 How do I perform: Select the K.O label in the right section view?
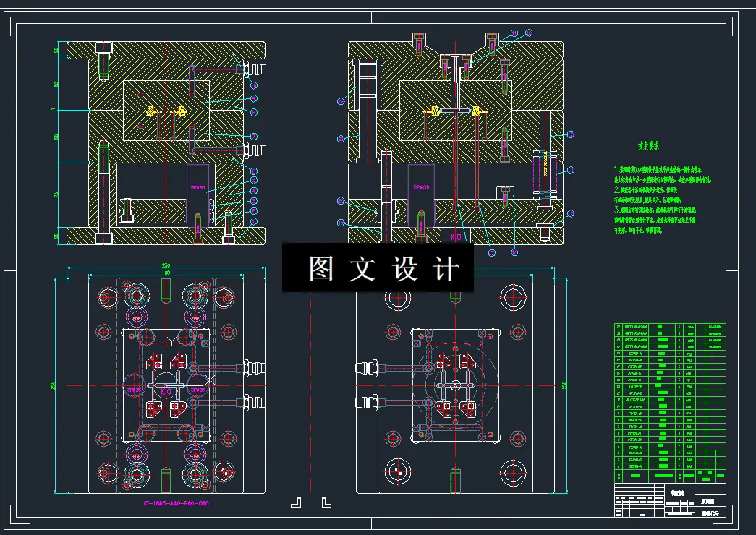click(456, 236)
